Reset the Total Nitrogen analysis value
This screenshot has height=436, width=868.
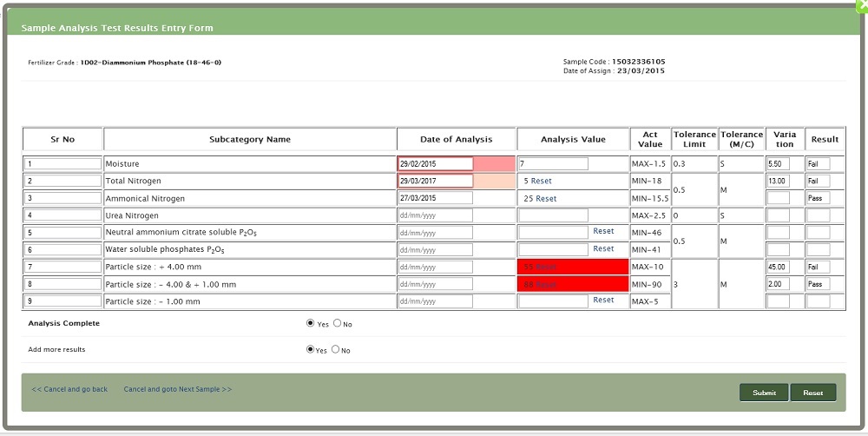541,182
